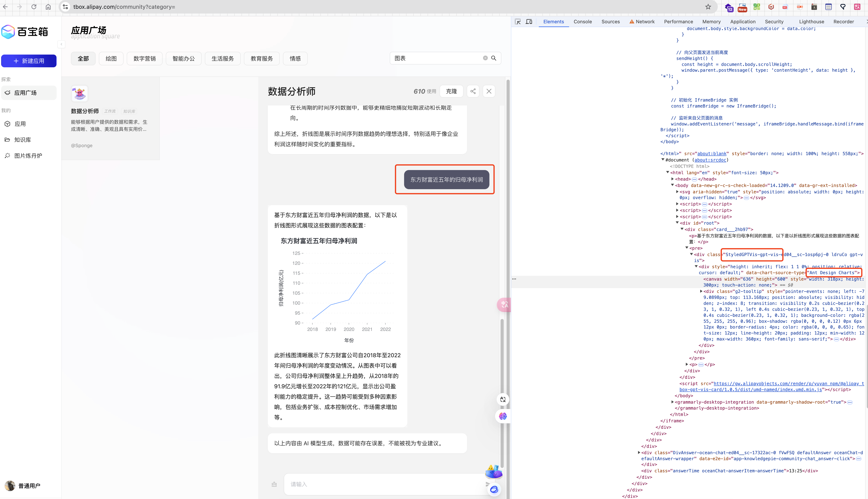Bookmark this page with star icon

[x=708, y=7]
